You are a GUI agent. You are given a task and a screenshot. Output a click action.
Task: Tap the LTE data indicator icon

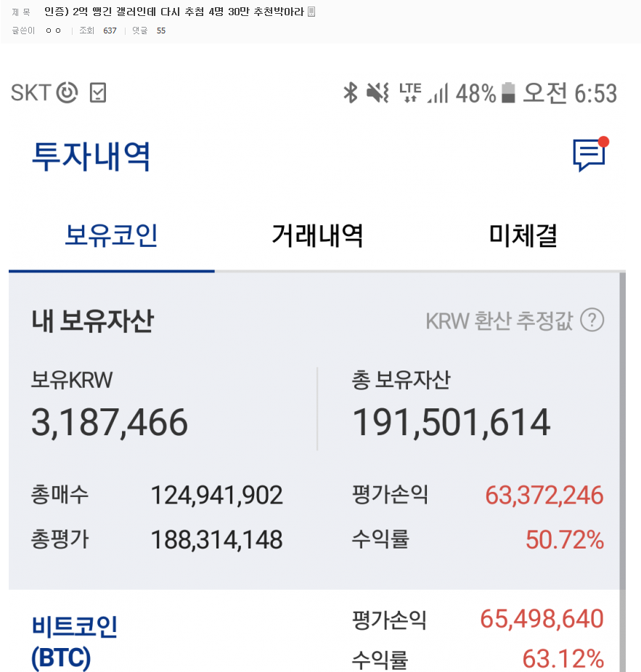[x=409, y=92]
